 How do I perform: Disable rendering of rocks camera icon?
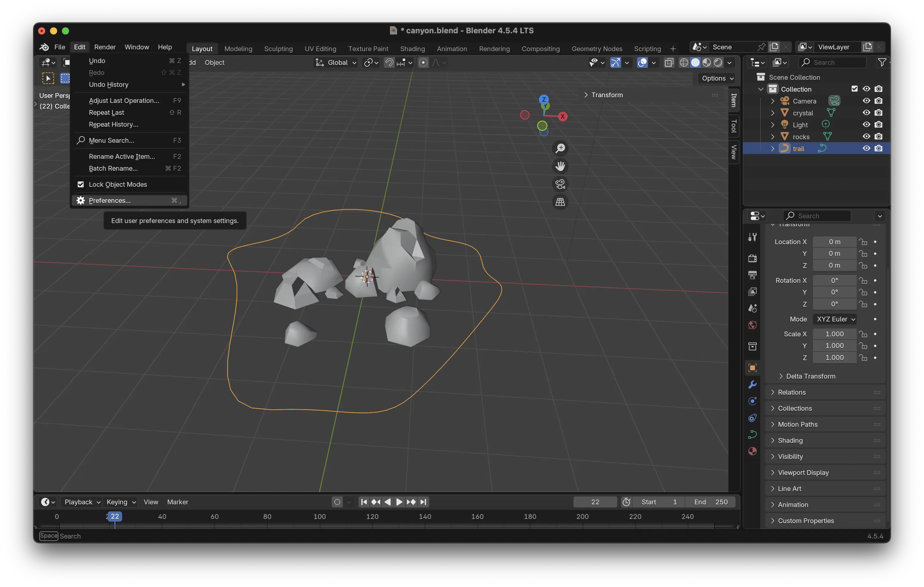point(878,136)
